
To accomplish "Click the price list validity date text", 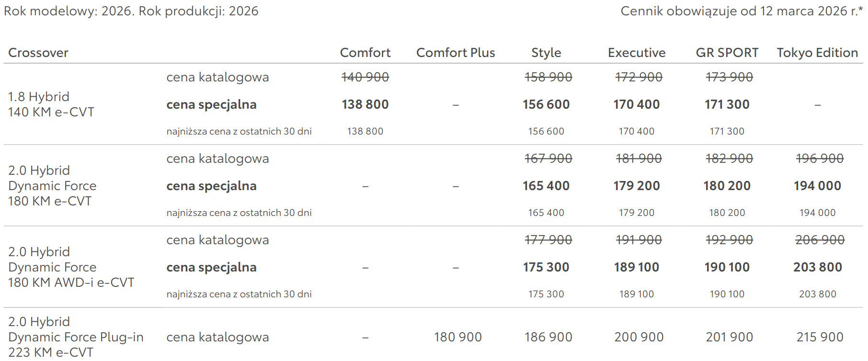I will point(741,11).
